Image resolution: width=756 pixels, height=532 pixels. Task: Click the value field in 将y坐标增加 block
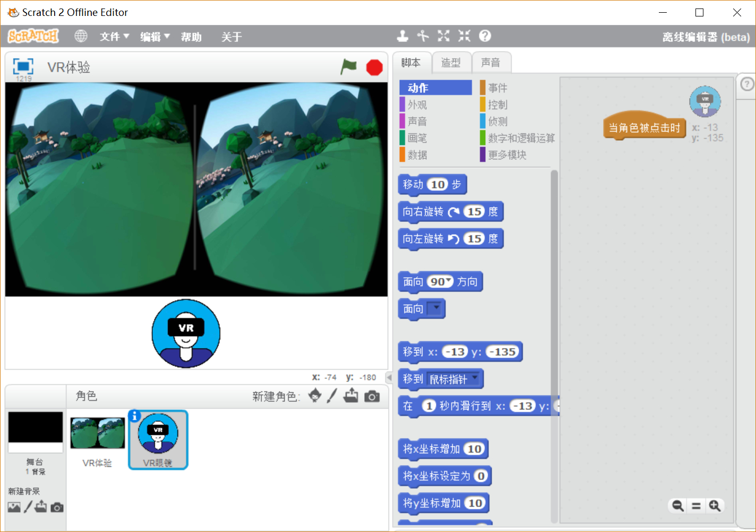[476, 503]
